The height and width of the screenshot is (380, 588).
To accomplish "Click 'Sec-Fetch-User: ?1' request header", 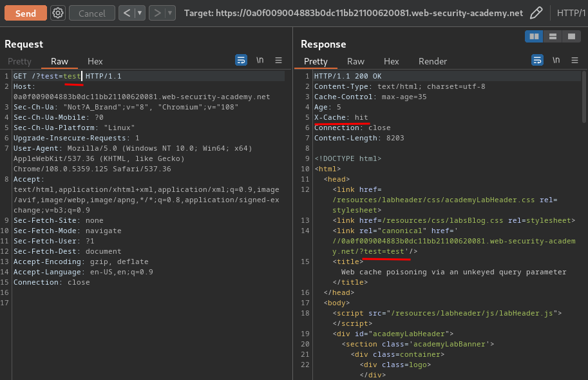I will click(54, 242).
